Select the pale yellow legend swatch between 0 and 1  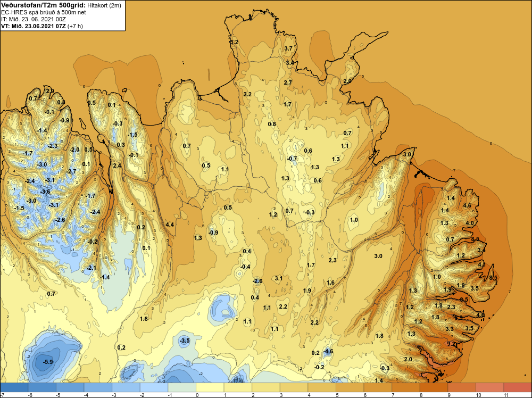pos(210,387)
